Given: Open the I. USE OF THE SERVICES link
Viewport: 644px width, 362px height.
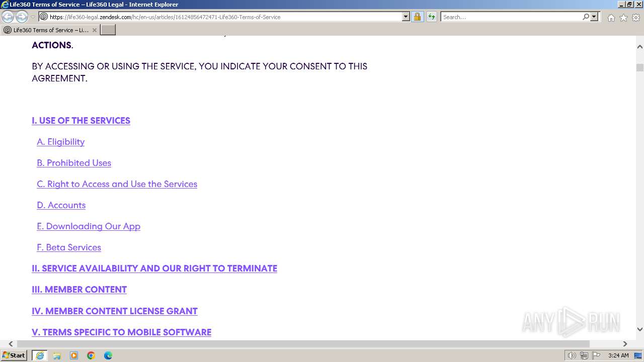Looking at the screenshot, I should [x=81, y=121].
